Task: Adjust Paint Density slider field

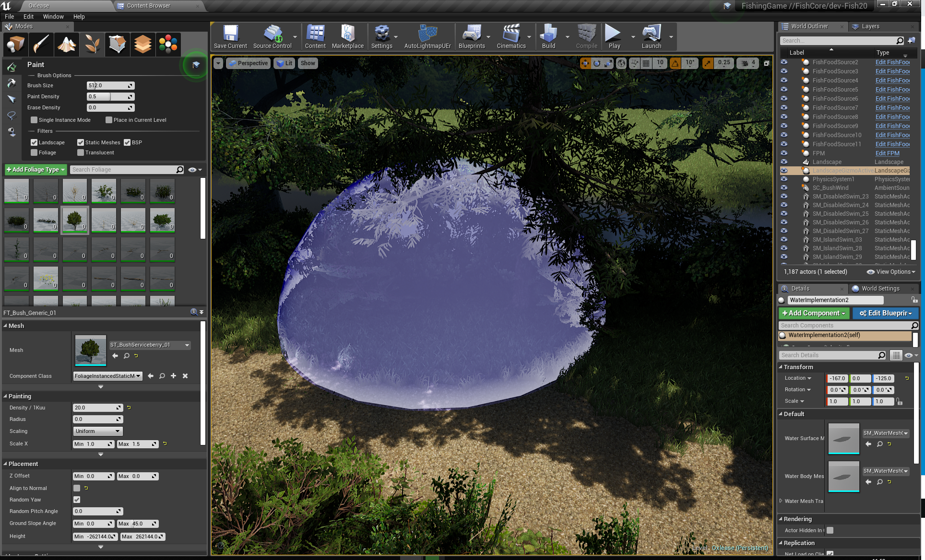Action: click(x=110, y=96)
